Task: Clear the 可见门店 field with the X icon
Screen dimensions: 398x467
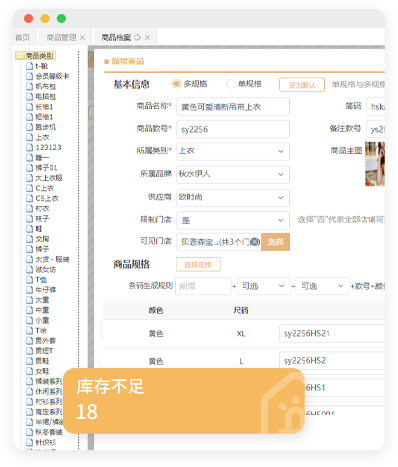Action: [x=255, y=242]
